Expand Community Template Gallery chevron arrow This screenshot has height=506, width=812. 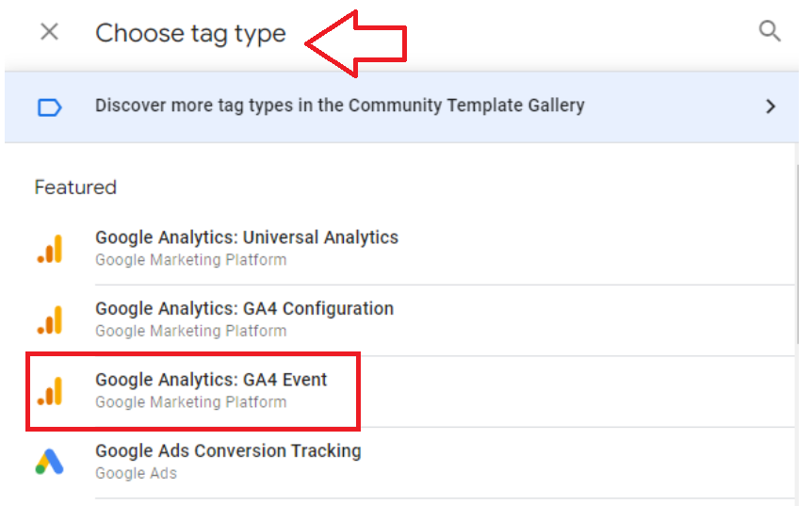tap(771, 106)
